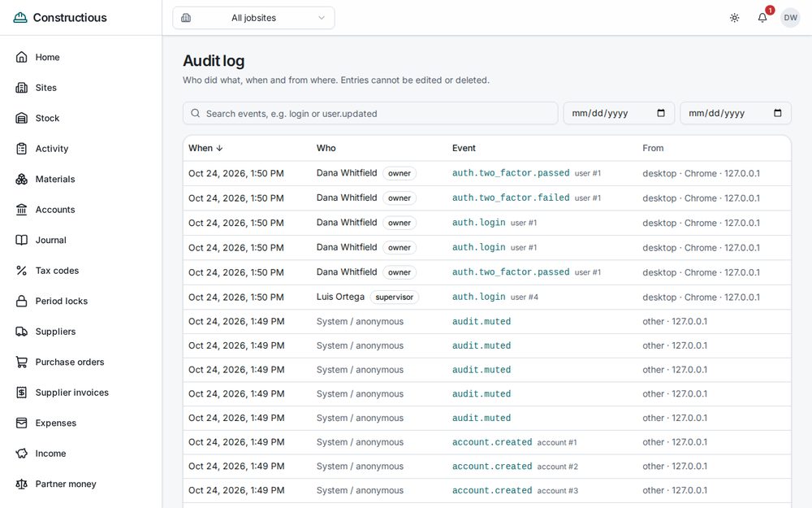Click the first audit.muted event

pyautogui.click(x=481, y=321)
